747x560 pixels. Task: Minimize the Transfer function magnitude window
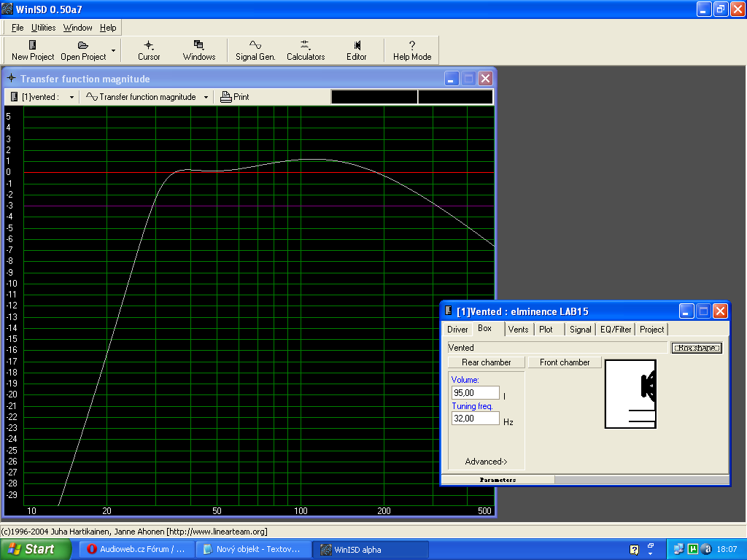tap(452, 79)
